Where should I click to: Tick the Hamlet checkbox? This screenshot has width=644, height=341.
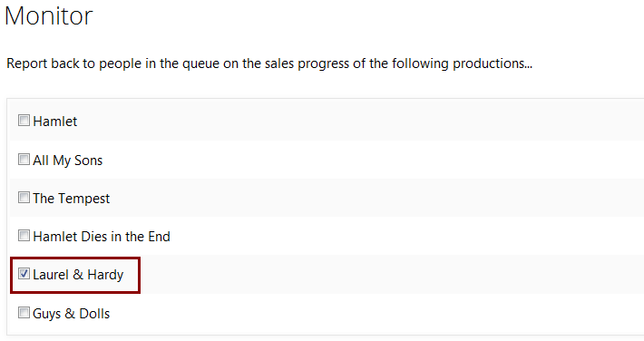24,121
